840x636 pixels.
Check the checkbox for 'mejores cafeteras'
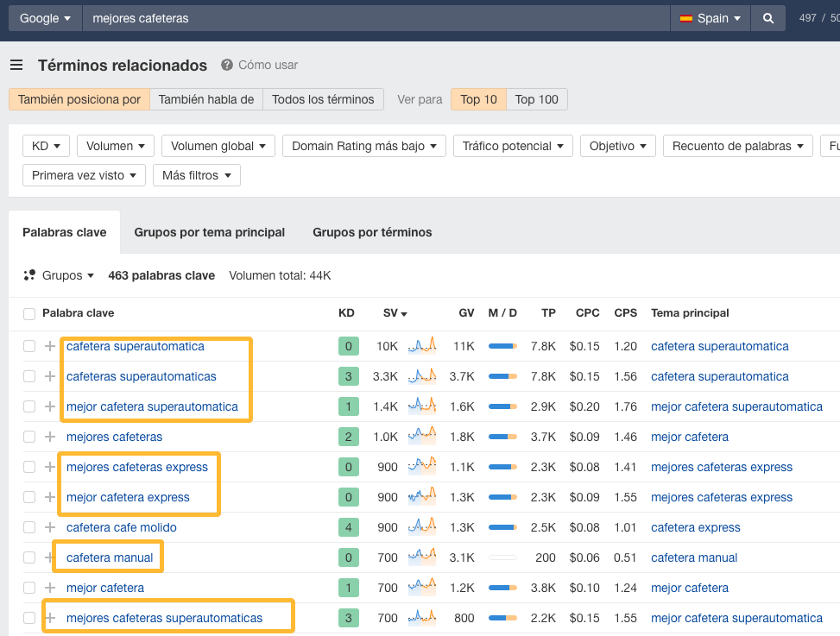click(x=28, y=437)
